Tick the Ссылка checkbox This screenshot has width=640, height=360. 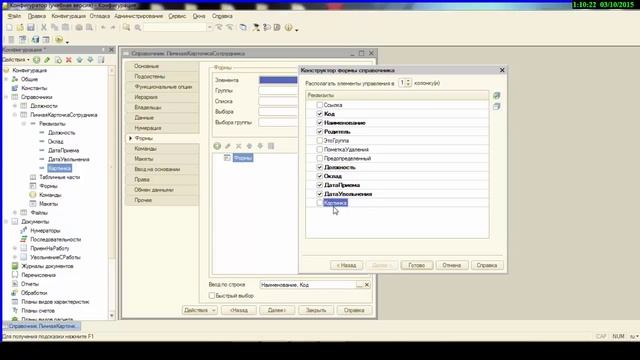click(x=320, y=105)
